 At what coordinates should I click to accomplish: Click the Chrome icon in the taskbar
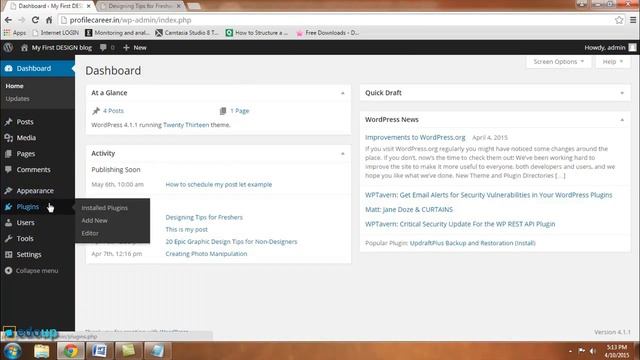pos(70,351)
